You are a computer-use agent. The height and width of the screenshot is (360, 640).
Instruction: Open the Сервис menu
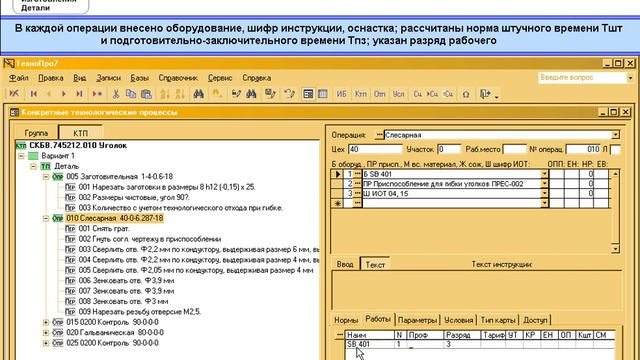pyautogui.click(x=220, y=78)
